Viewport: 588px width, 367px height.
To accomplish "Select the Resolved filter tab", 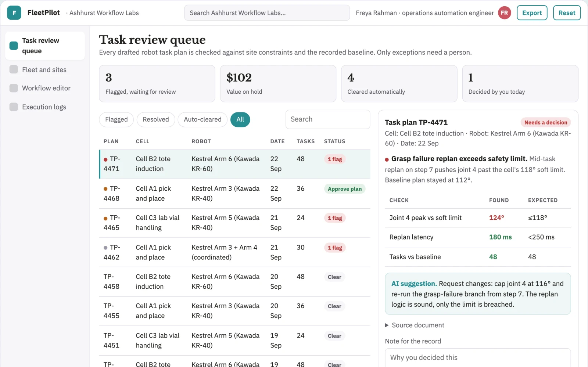I will (156, 119).
